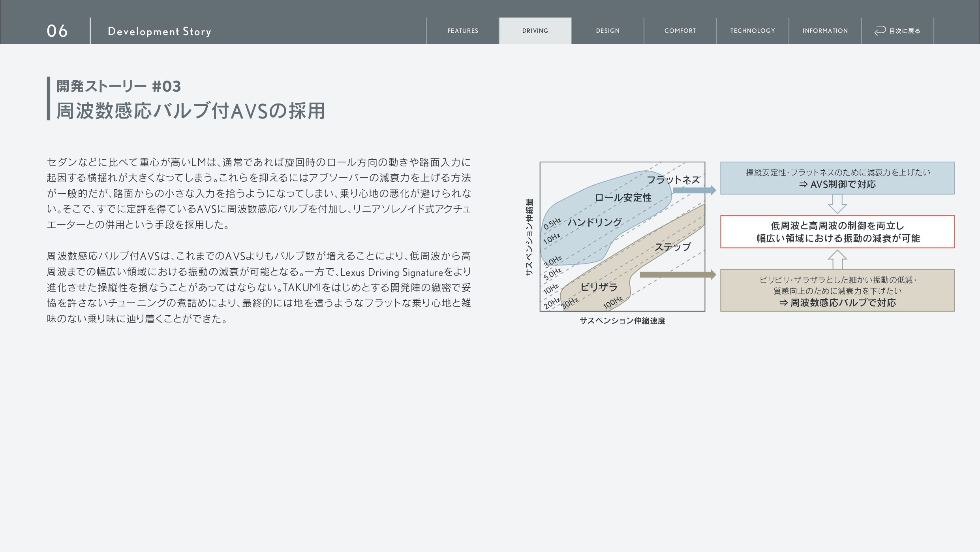980x552 pixels.
Task: Select the DRIVING tab
Action: (535, 30)
